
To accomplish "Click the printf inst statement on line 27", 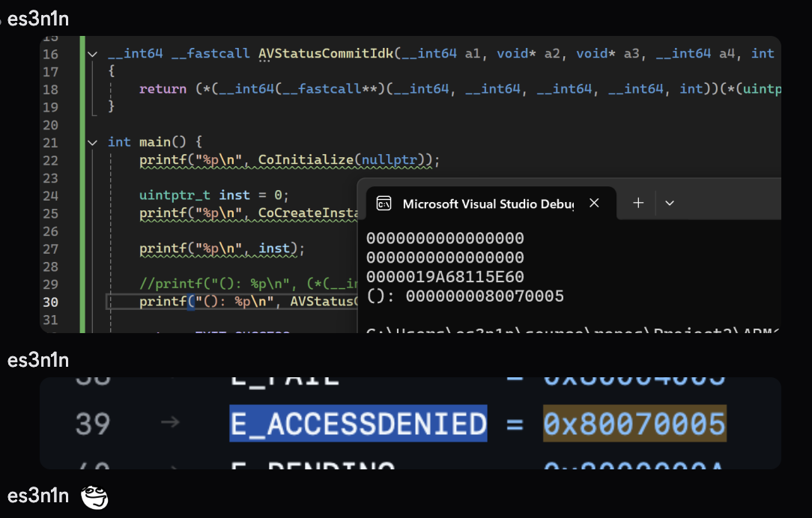I will pos(222,249).
